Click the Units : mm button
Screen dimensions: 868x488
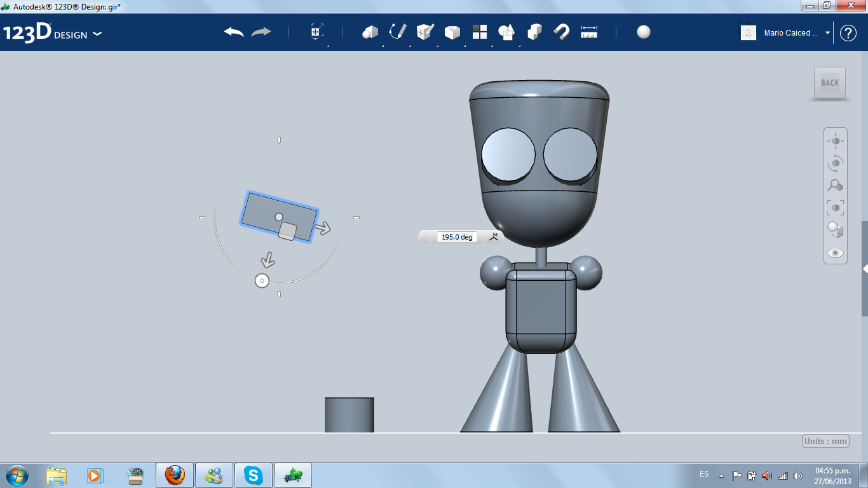(826, 441)
